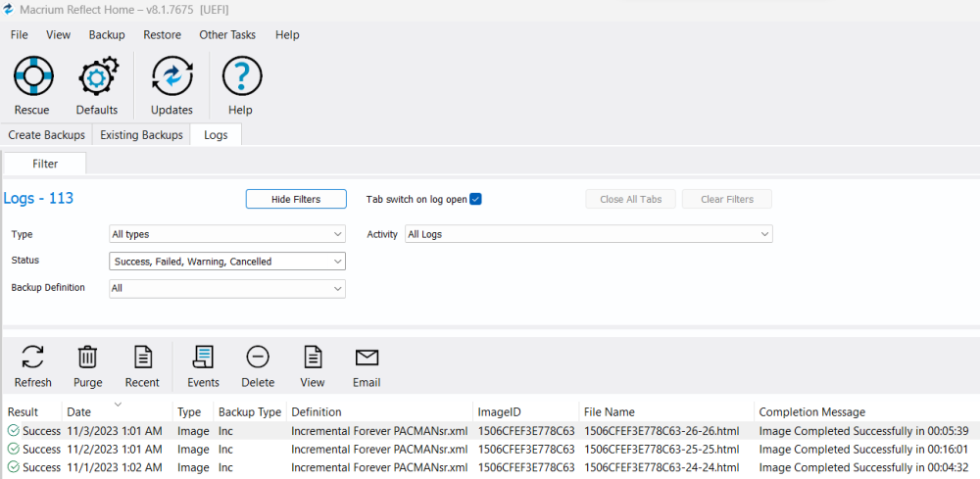The image size is (980, 479).
Task: Purge old logs with trash icon
Action: pos(87,366)
